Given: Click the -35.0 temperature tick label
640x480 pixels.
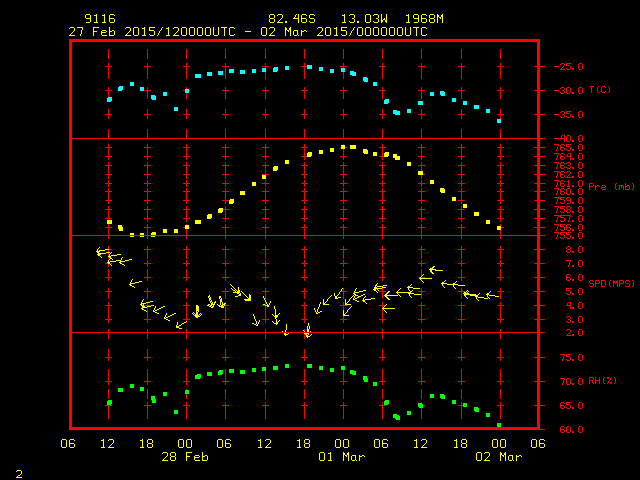Looking at the screenshot, I should (x=569, y=115).
